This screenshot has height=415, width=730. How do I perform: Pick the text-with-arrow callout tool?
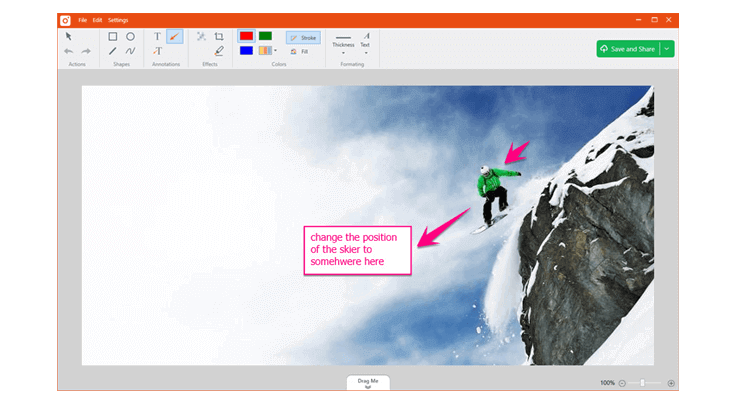157,51
